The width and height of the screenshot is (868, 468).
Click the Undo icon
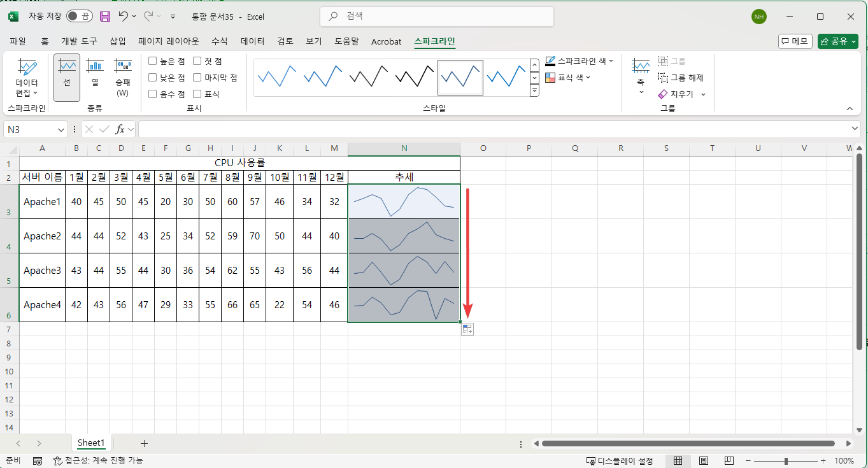coord(124,17)
